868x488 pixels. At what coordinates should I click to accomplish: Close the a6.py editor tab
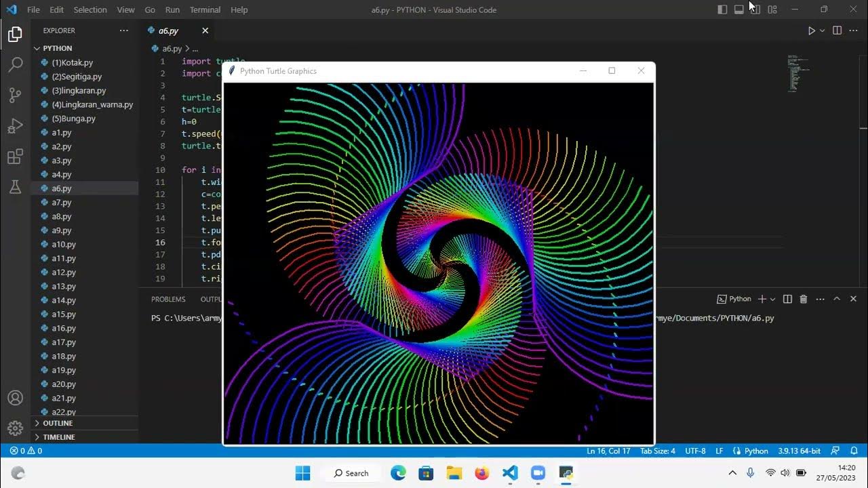[205, 30]
